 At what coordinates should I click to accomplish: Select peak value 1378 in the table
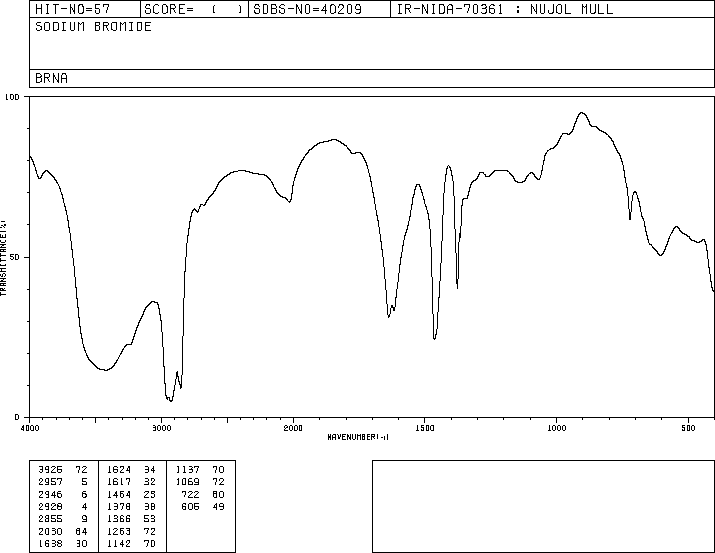(119, 506)
